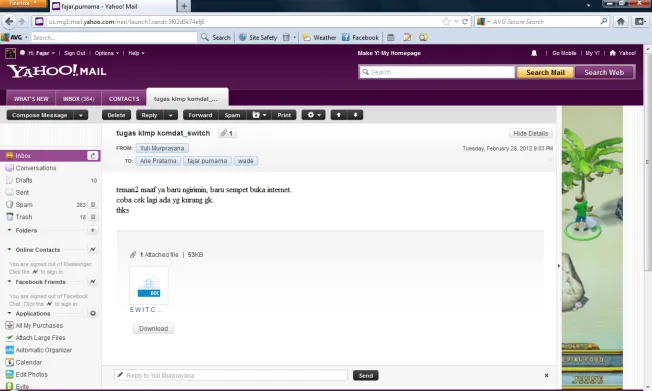Collapse the Applications section
652x391 pixels.
click(10, 313)
